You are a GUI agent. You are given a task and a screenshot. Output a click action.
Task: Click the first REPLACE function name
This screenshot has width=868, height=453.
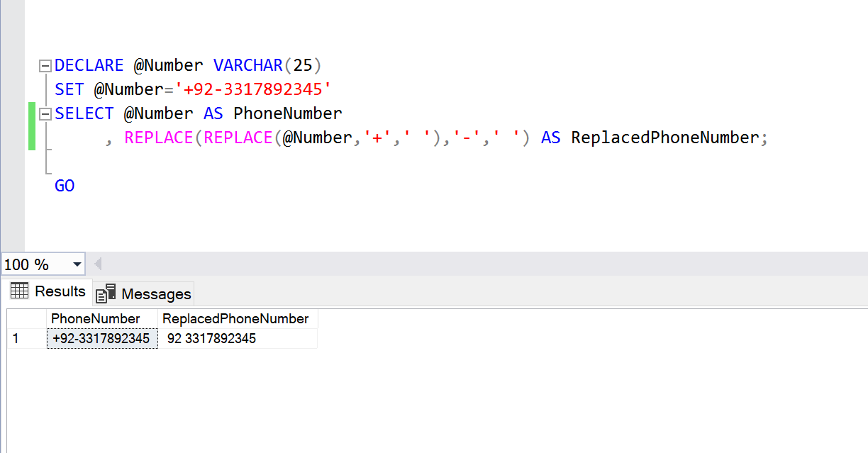[159, 138]
